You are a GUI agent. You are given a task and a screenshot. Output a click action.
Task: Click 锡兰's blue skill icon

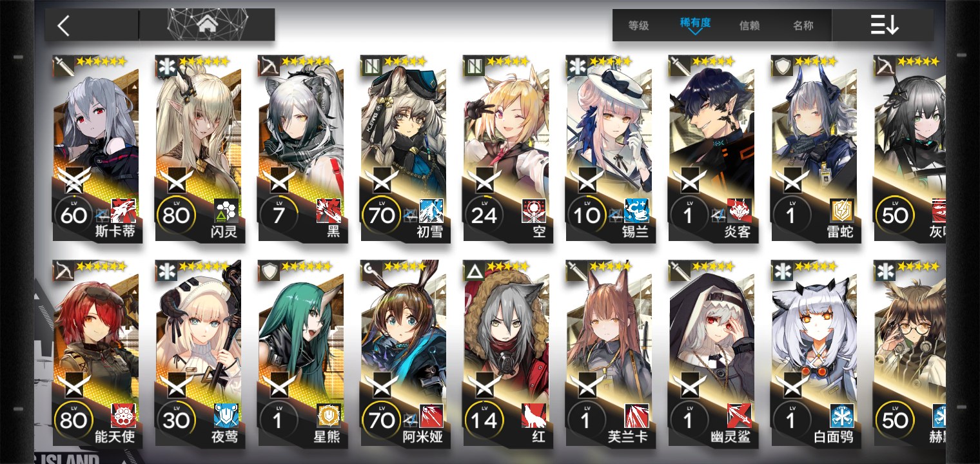pyautogui.click(x=636, y=211)
